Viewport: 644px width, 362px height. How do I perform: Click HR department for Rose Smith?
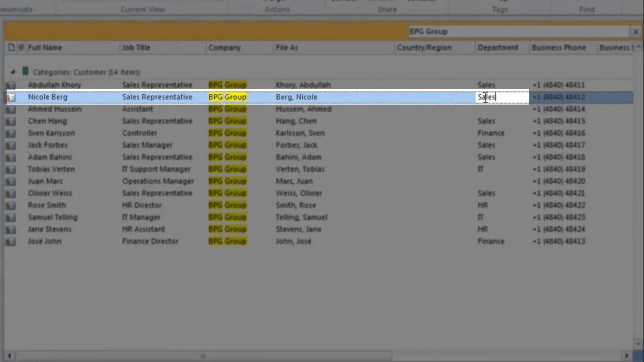click(482, 205)
